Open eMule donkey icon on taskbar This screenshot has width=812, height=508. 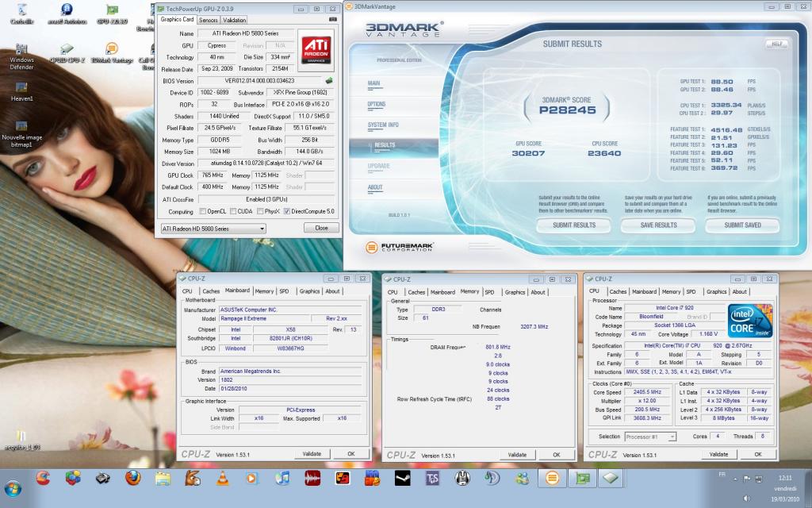click(x=193, y=478)
